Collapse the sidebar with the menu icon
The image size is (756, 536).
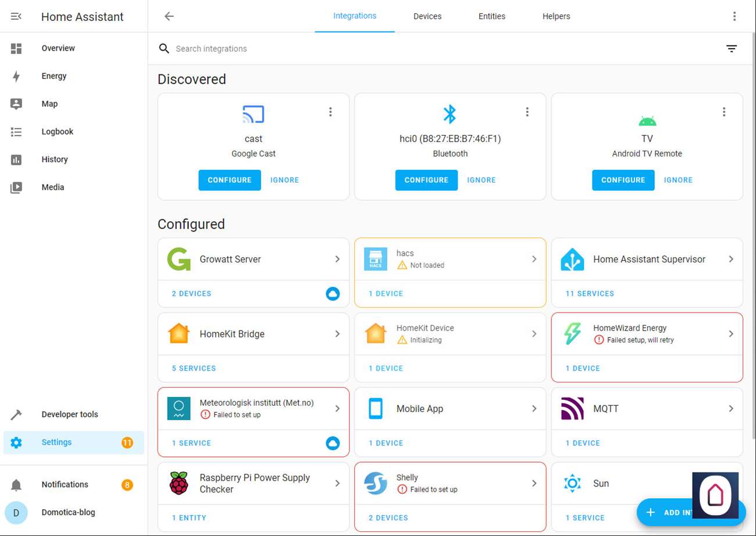(16, 16)
